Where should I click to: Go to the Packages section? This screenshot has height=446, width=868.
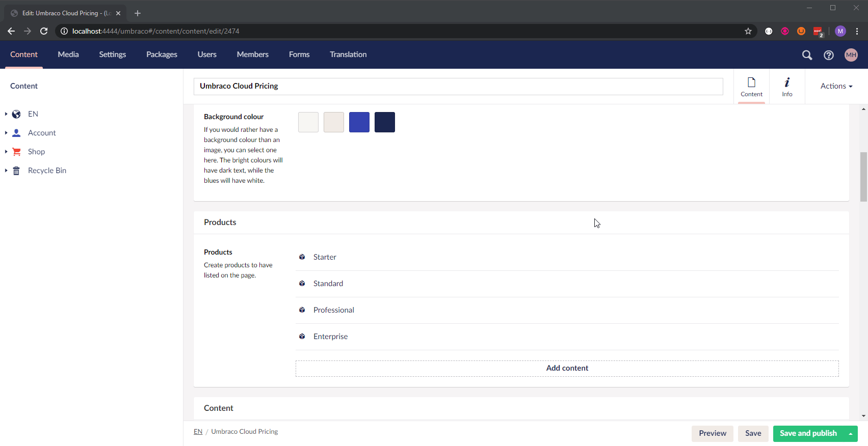[x=162, y=54]
